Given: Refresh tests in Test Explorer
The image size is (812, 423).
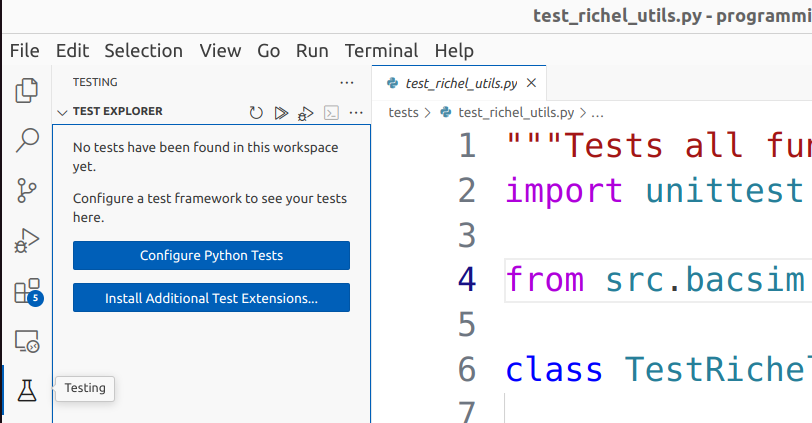Looking at the screenshot, I should (256, 112).
